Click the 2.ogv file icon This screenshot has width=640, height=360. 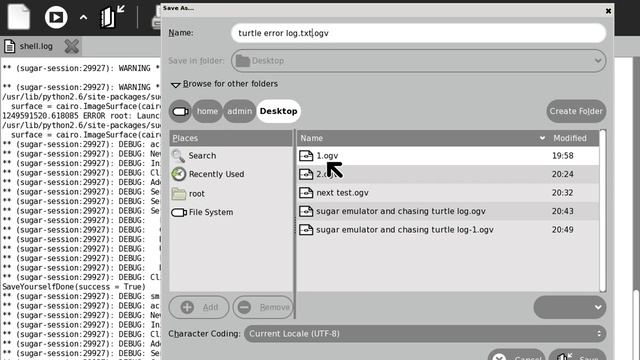tap(306, 174)
